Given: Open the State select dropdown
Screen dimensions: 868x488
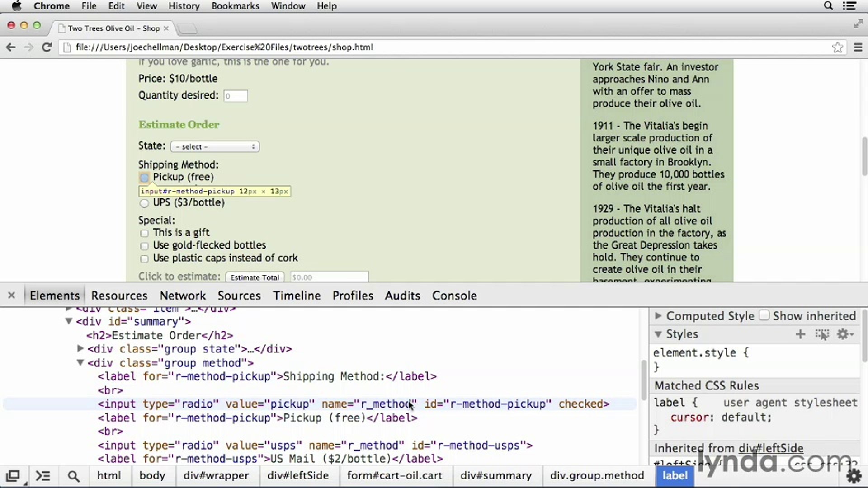Looking at the screenshot, I should pos(214,146).
